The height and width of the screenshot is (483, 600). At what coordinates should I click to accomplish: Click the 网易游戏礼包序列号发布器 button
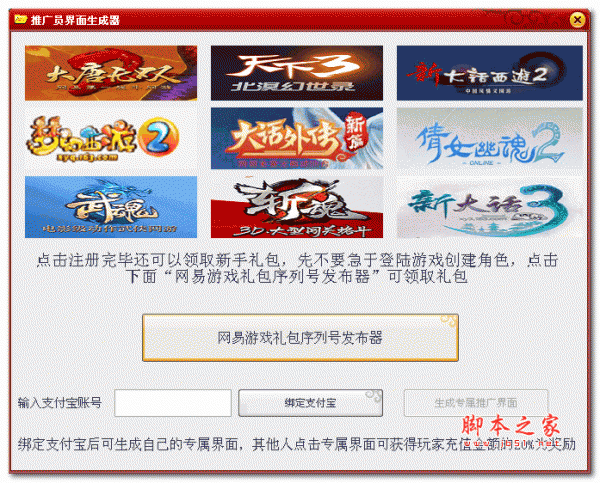tap(300, 338)
